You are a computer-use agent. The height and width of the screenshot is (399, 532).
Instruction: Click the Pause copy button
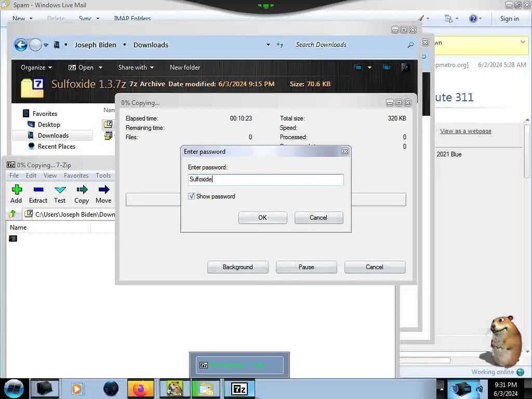pos(307,267)
